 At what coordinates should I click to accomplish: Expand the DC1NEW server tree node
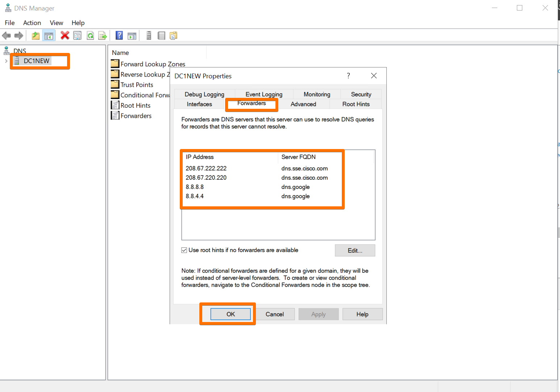click(6, 61)
